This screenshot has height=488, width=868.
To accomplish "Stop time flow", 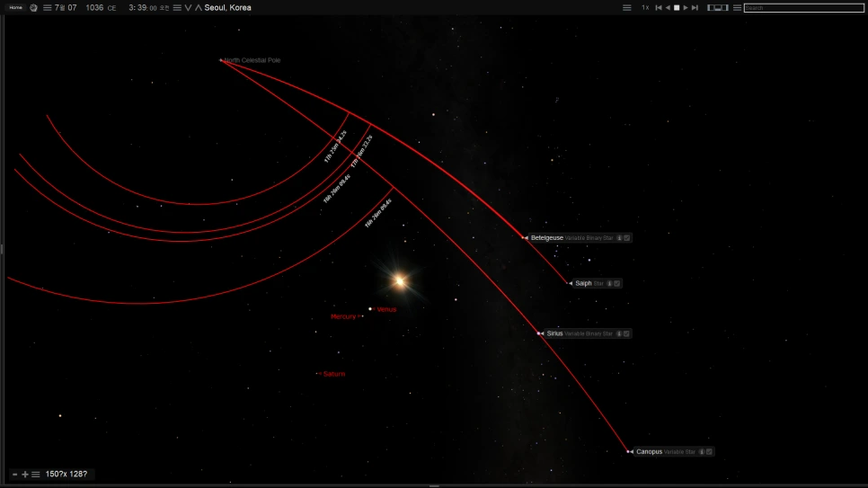I will [677, 8].
